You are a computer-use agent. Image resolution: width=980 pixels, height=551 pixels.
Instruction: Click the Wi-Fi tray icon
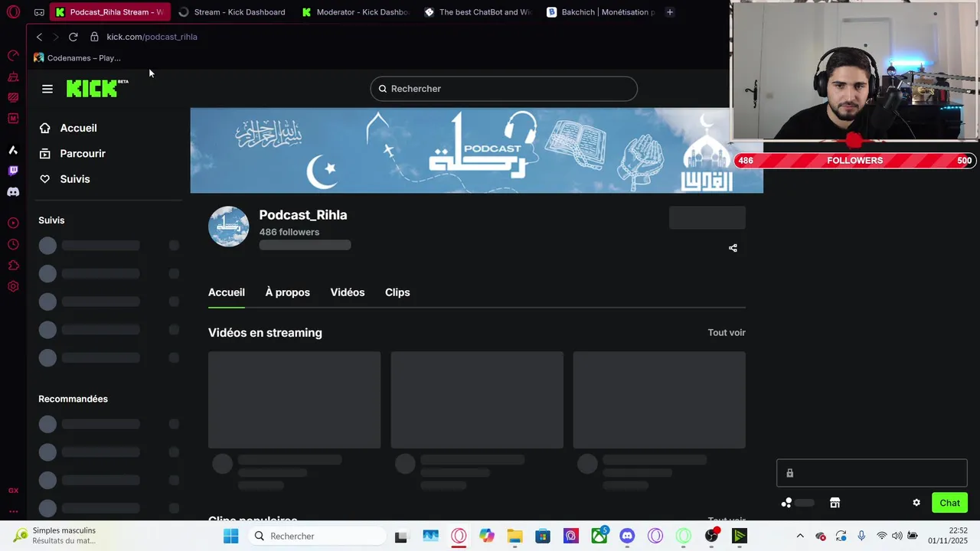click(882, 536)
